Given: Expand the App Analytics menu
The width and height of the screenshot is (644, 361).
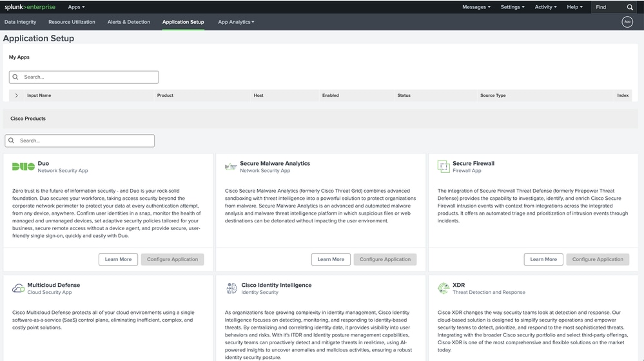Looking at the screenshot, I should (x=236, y=22).
